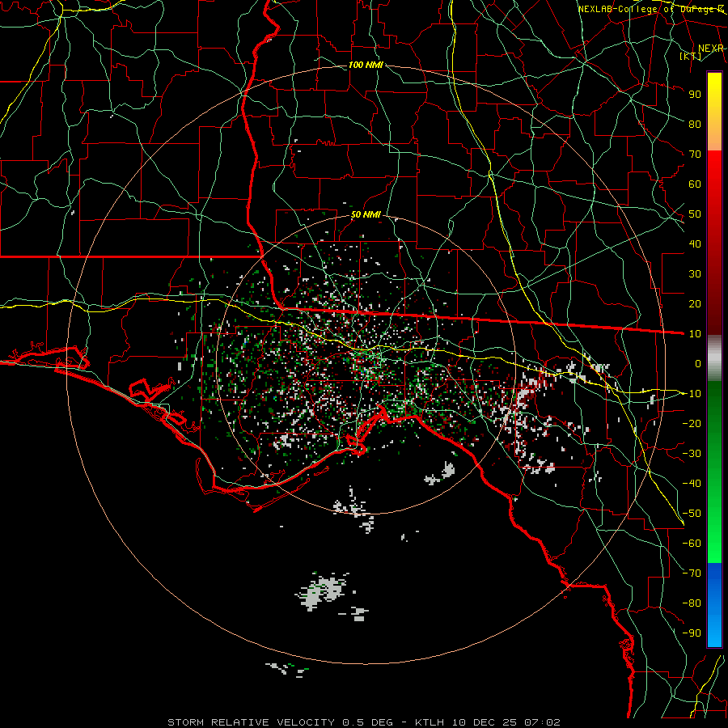Click the 50 value on velocity scale
Screen dimensions: 728x728
pyautogui.click(x=695, y=214)
